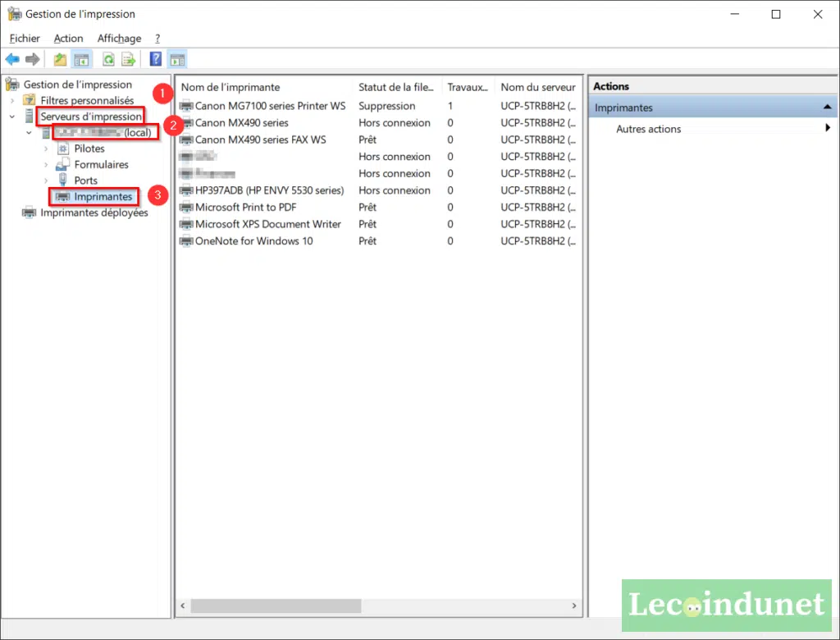Click server name cell of Canon MG7100 row

coord(538,106)
